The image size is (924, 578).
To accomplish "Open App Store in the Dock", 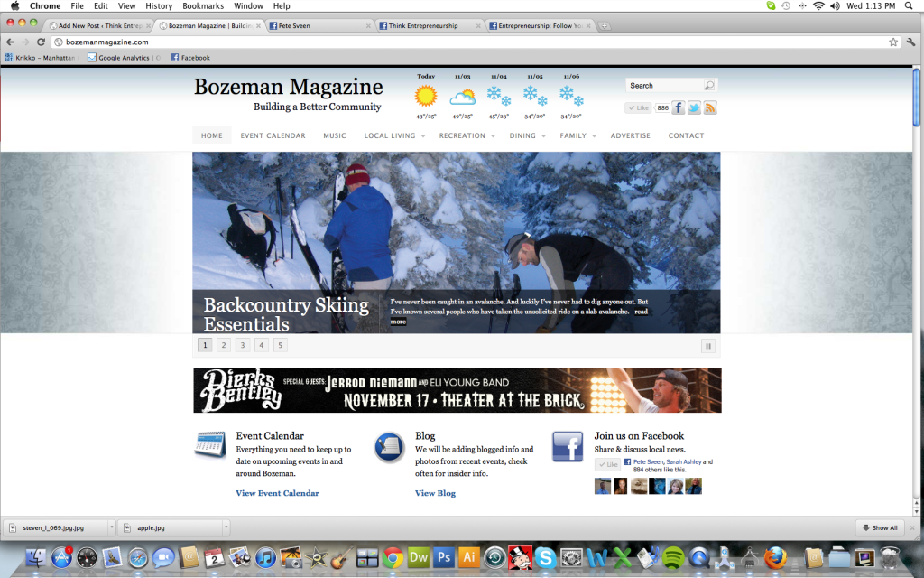I will [x=61, y=556].
